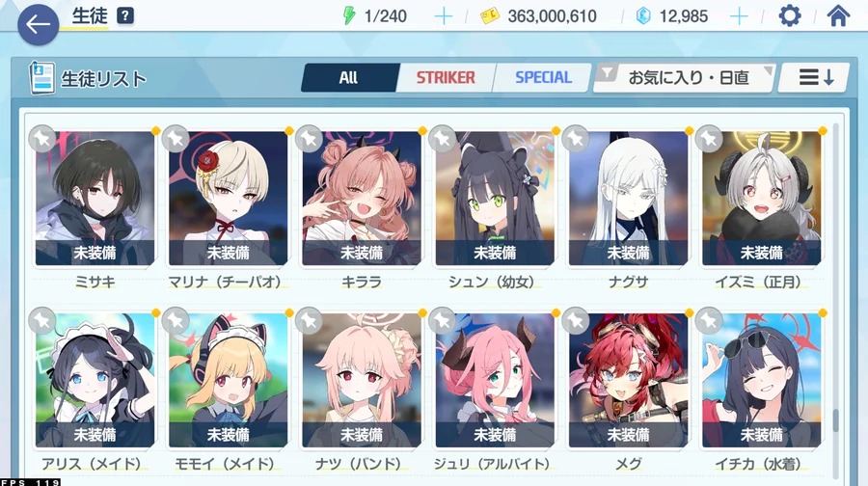Toggle favorite pin on キララ card

click(x=309, y=139)
